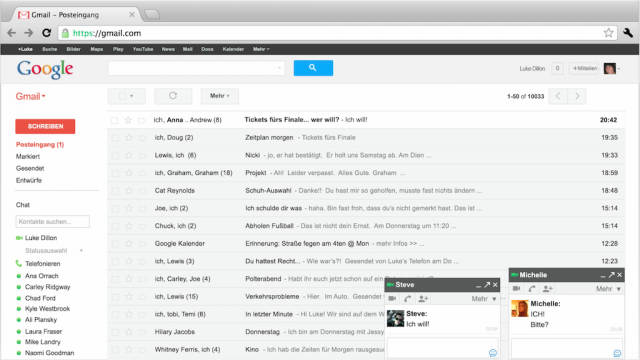Viewport: 640px width, 360px height.
Task: Start video call in Steve chat
Action: point(392,299)
